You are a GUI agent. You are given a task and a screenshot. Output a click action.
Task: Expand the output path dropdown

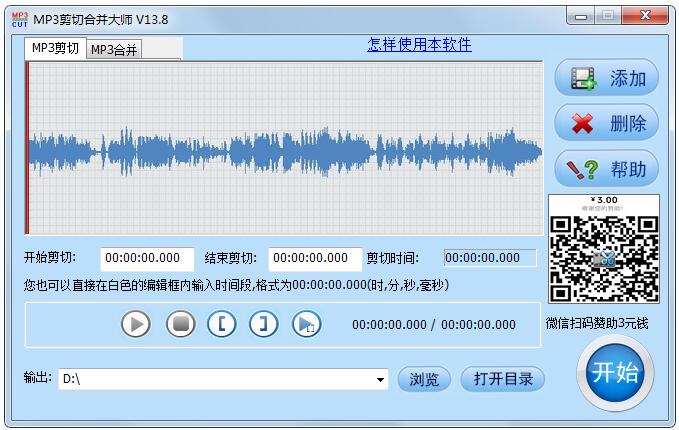click(x=381, y=380)
